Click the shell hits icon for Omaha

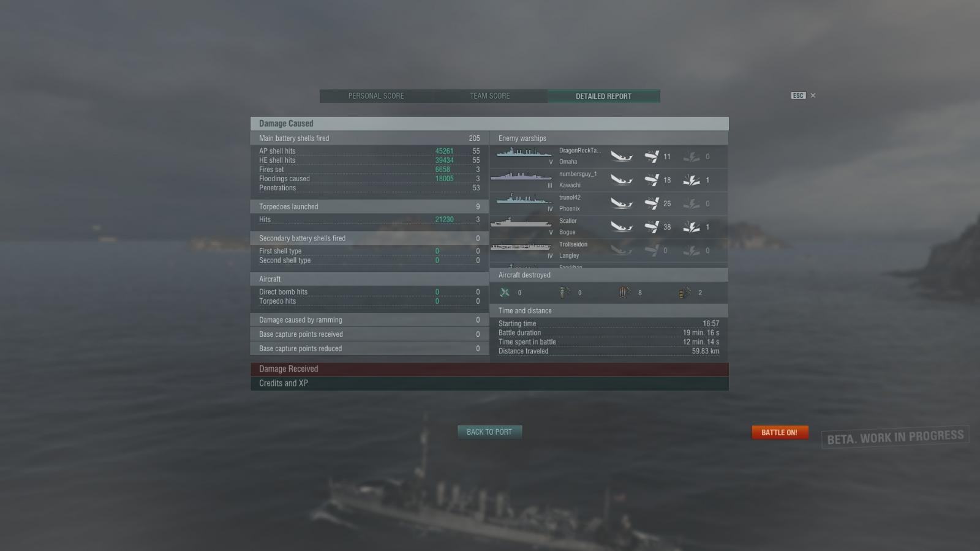pos(652,157)
